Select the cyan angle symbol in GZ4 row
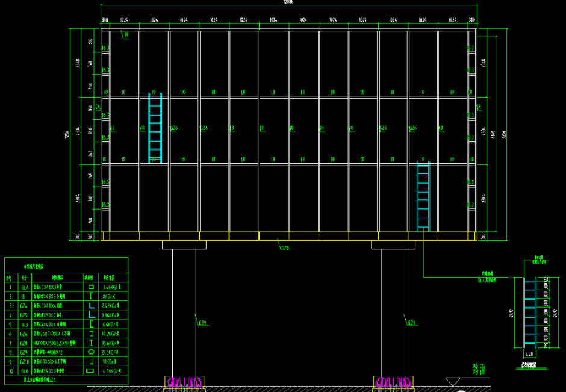 coord(91,306)
